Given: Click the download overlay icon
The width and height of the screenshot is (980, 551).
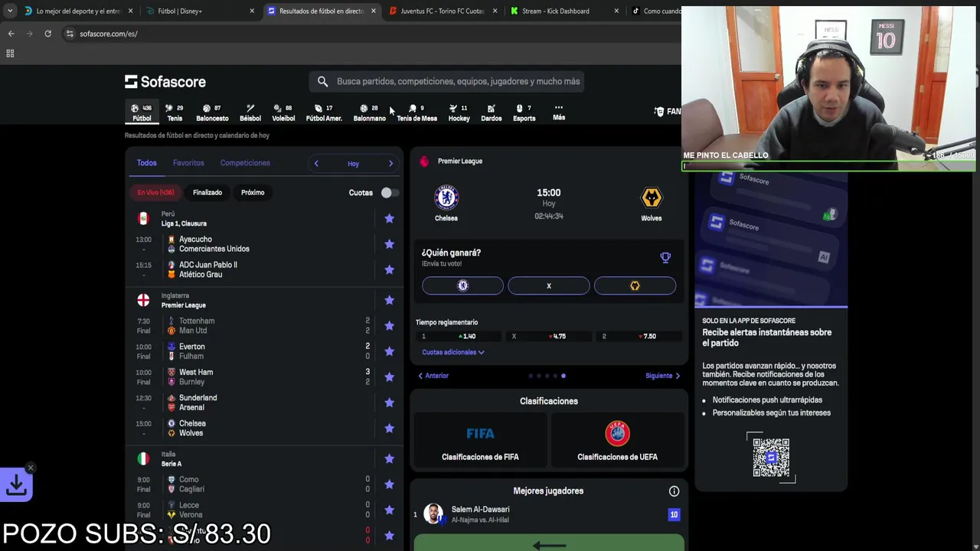Looking at the screenshot, I should (x=16, y=484).
